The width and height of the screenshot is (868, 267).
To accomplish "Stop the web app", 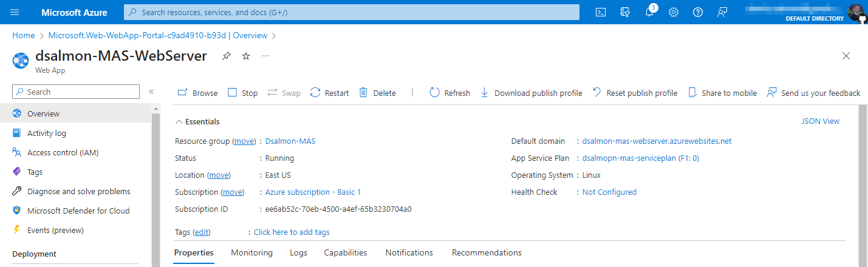I will click(x=243, y=93).
